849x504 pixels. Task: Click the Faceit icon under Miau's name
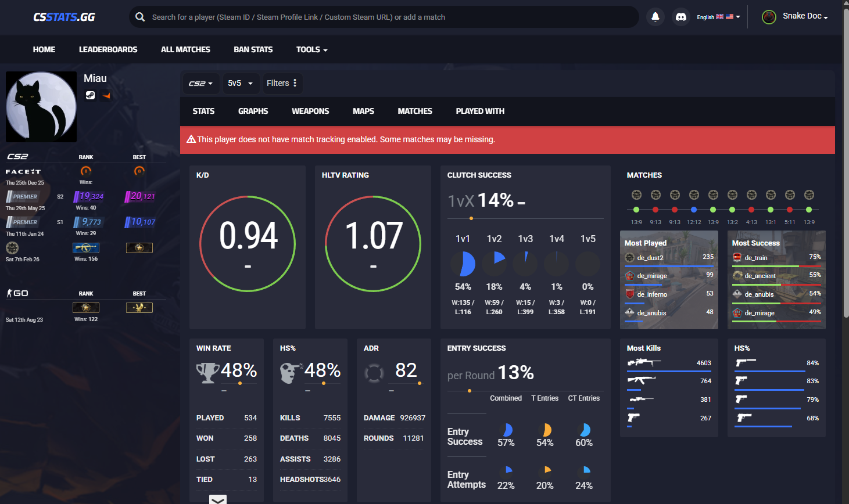(106, 95)
